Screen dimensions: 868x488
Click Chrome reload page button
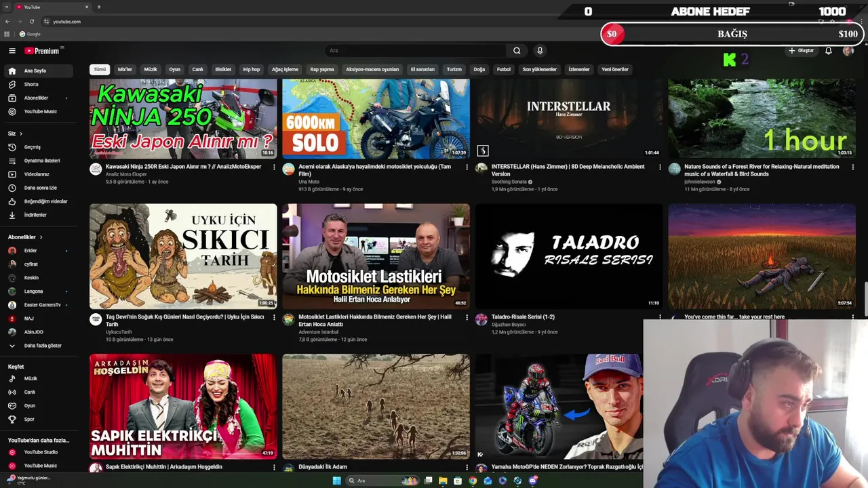point(32,22)
